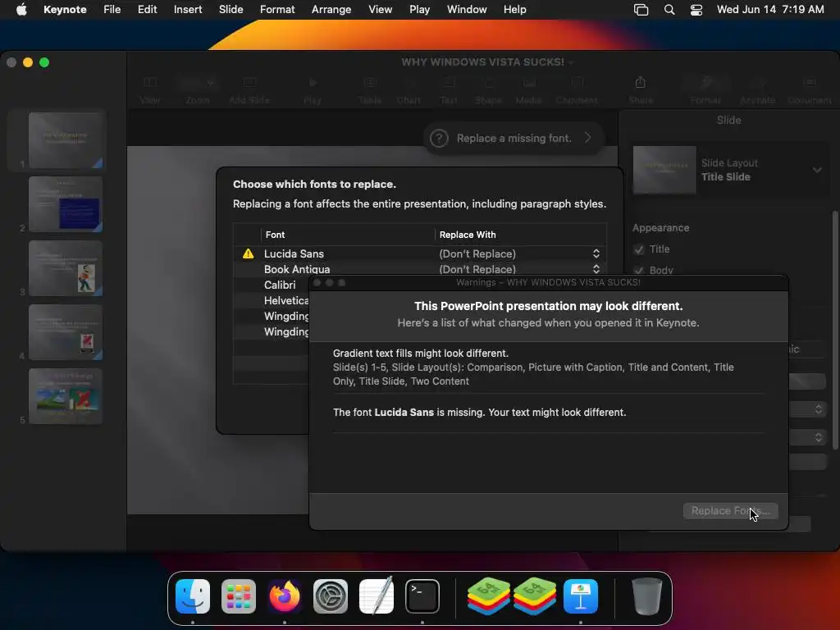Click the Table toolbar icon
840x630 pixels.
[370, 83]
